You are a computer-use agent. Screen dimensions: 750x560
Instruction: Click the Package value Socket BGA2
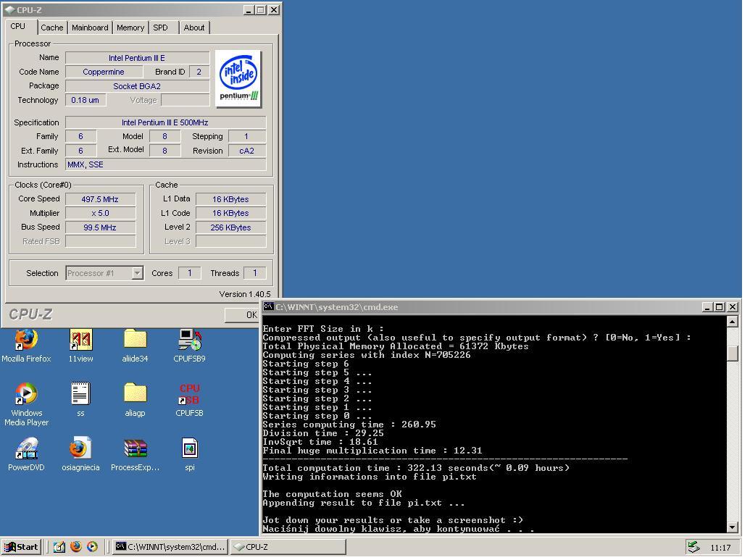137,86
